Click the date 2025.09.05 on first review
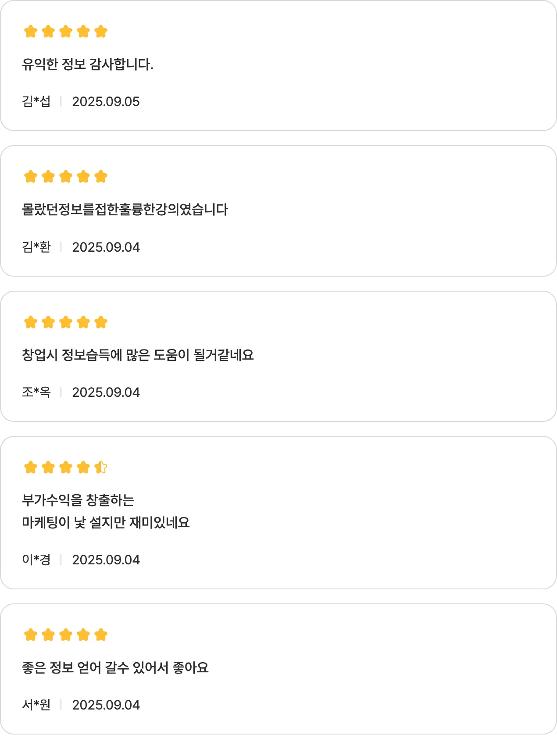The height and width of the screenshot is (756, 557). pos(106,101)
